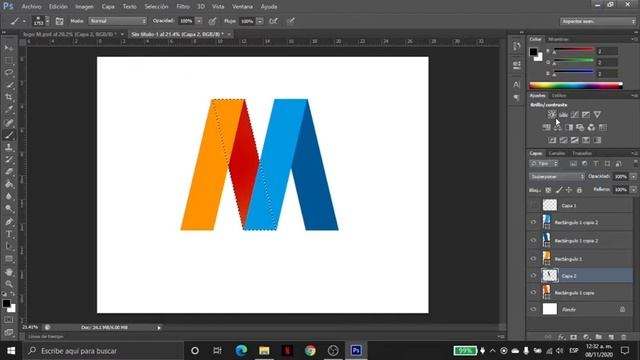This screenshot has width=640, height=360.
Task: Open the layer Opacidad arrow in Capas panel
Action: pyautogui.click(x=633, y=177)
